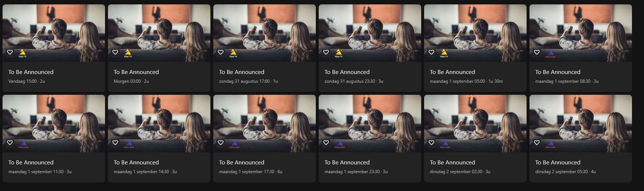Open thumbnail of maandag 1 september 05:00 program
The image size is (644, 191).
(475, 33)
